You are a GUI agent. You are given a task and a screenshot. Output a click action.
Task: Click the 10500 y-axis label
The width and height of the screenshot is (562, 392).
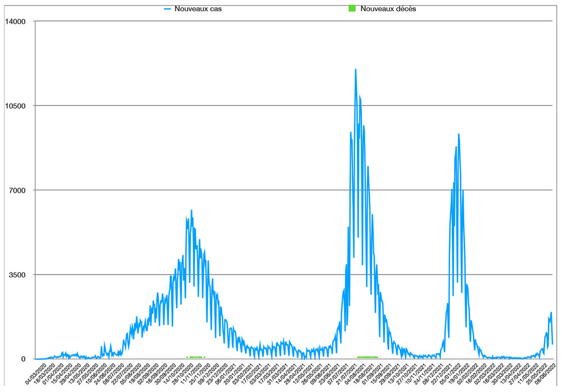(x=15, y=106)
